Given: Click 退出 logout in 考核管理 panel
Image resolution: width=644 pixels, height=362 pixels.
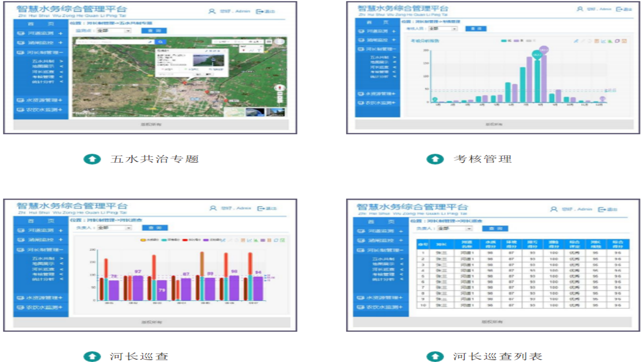Looking at the screenshot, I should (x=624, y=9).
